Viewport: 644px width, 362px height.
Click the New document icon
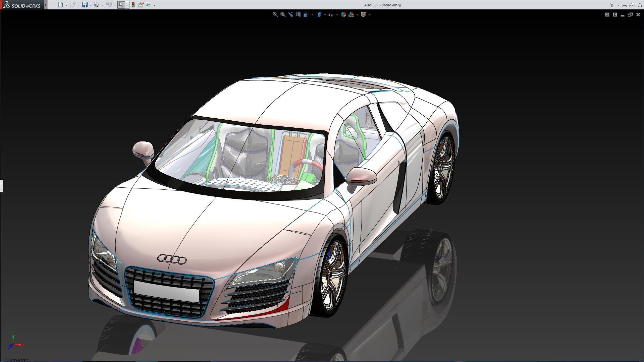tap(60, 5)
